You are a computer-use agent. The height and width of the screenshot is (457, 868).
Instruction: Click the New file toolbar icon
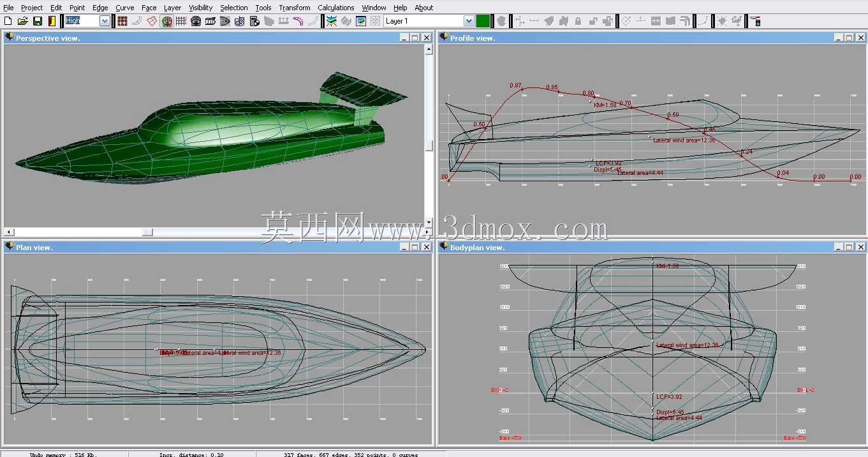tap(8, 21)
